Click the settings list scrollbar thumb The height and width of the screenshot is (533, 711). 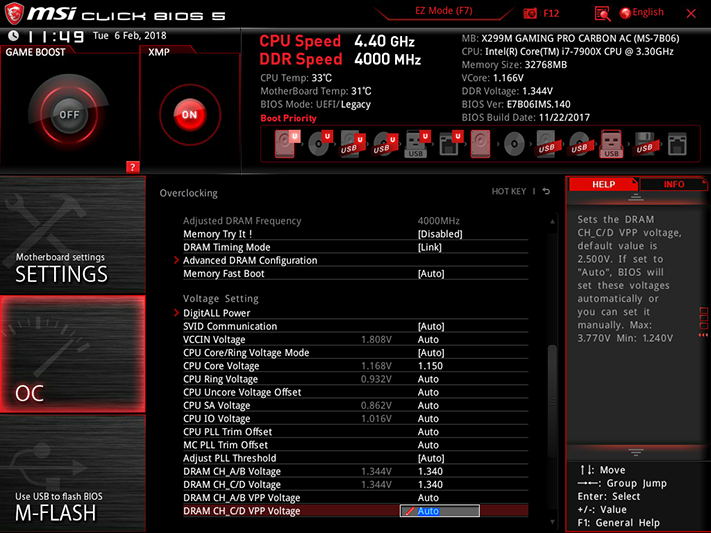click(x=552, y=401)
